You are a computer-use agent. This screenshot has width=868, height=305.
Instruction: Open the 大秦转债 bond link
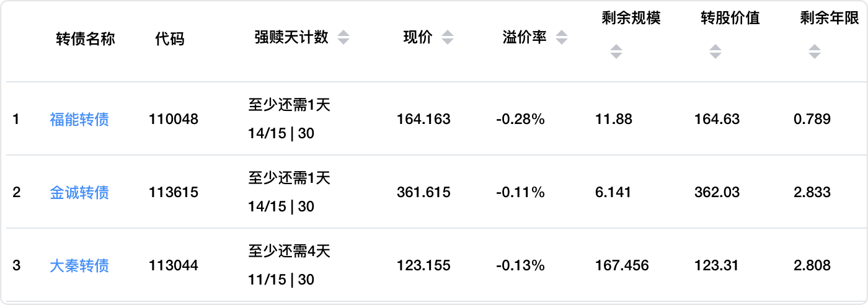click(79, 266)
